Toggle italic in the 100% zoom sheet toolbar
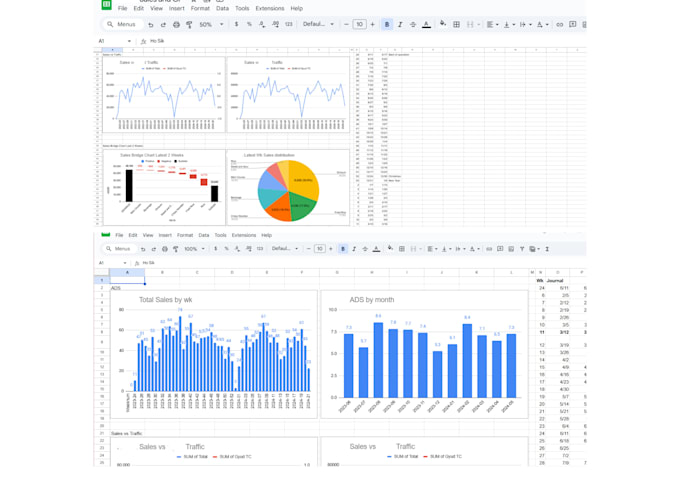The image size is (680, 482). coord(354,249)
